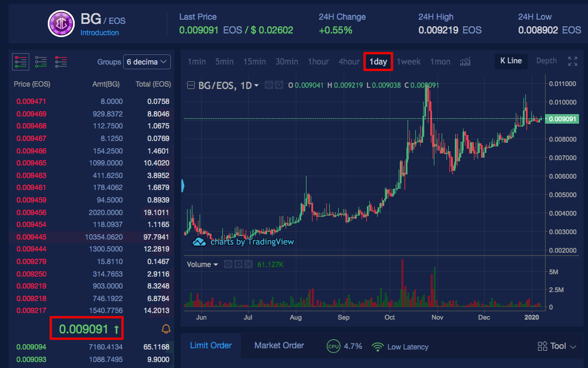Open chart indicators icon
Image resolution: width=588 pixels, height=368 pixels.
point(465,62)
